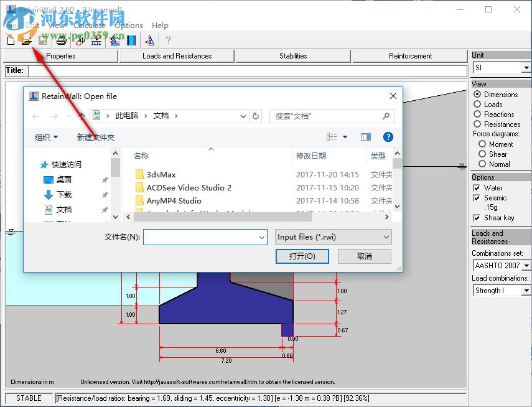Open the Input files file type dropdown
Viewport: 532px width, 407px height.
(386, 236)
